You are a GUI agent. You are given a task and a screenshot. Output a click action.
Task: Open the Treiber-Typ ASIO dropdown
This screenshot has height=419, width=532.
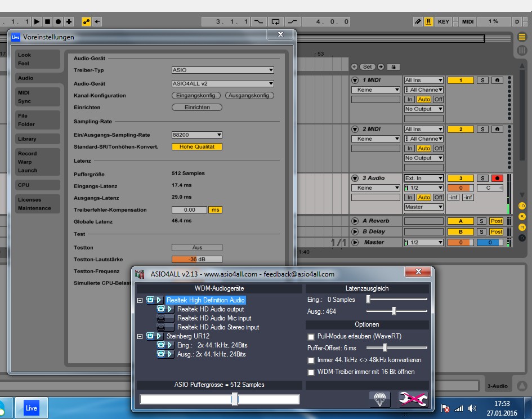click(222, 70)
